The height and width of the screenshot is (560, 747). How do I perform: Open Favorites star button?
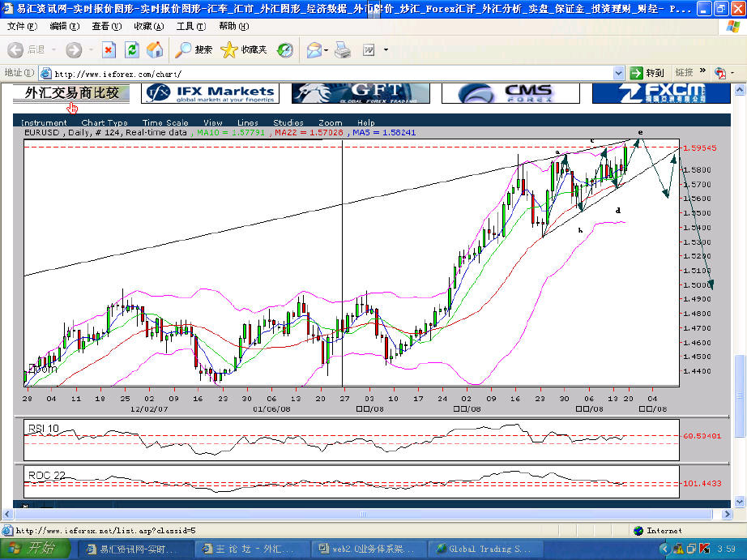coord(243,49)
